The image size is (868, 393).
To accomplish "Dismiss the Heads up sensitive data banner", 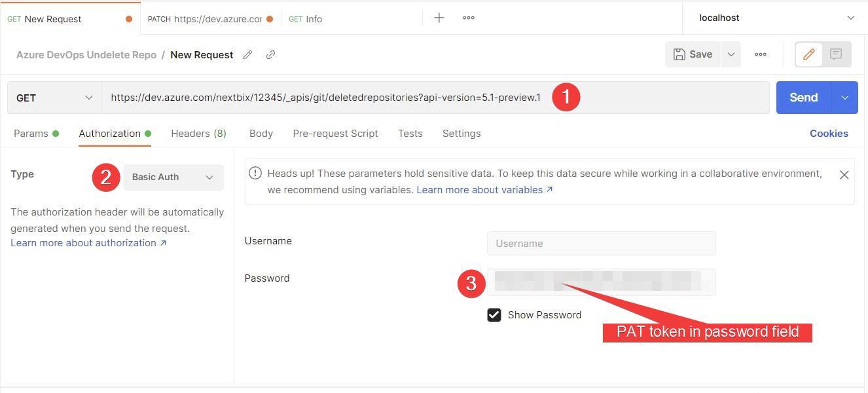I will pos(844,175).
